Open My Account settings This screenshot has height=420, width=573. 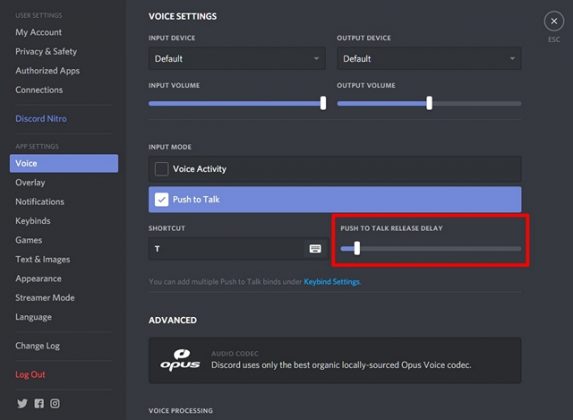tap(38, 32)
